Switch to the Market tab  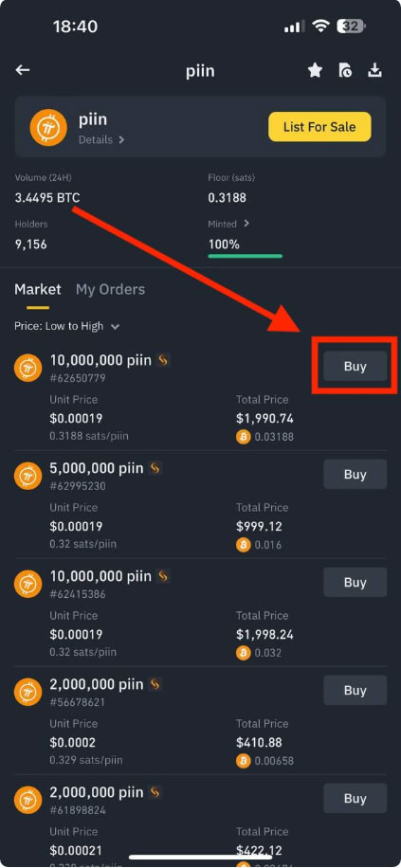tap(38, 290)
